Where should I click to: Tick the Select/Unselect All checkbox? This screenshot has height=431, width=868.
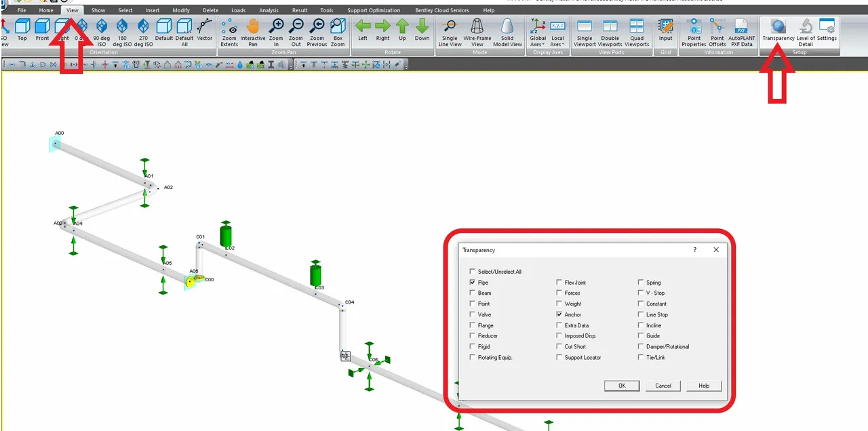473,272
